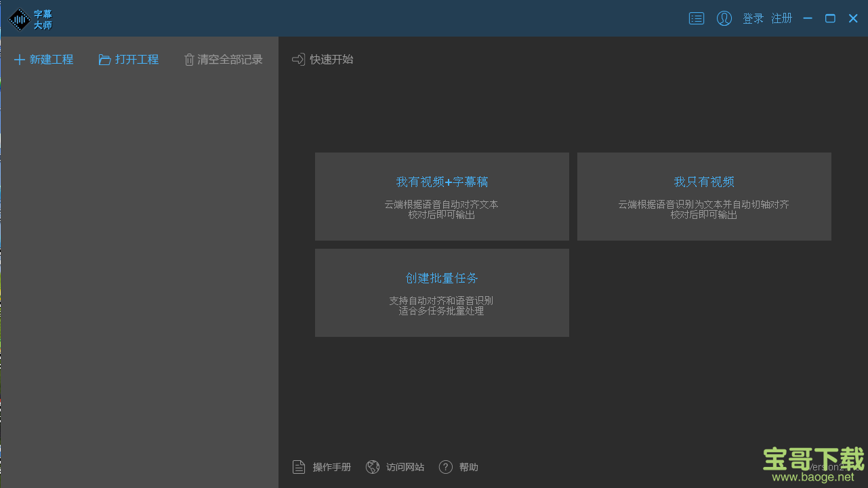Click the 新建工程 label
The image size is (868, 488).
point(51,60)
